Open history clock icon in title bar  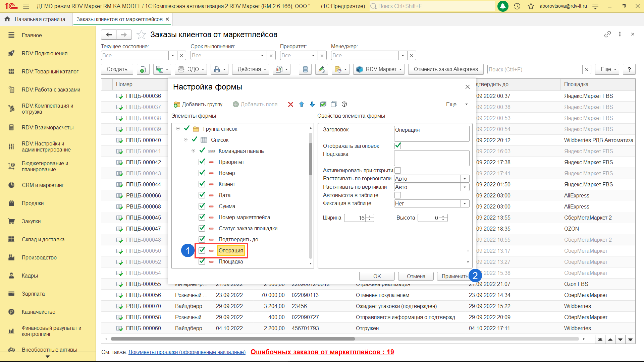click(517, 6)
